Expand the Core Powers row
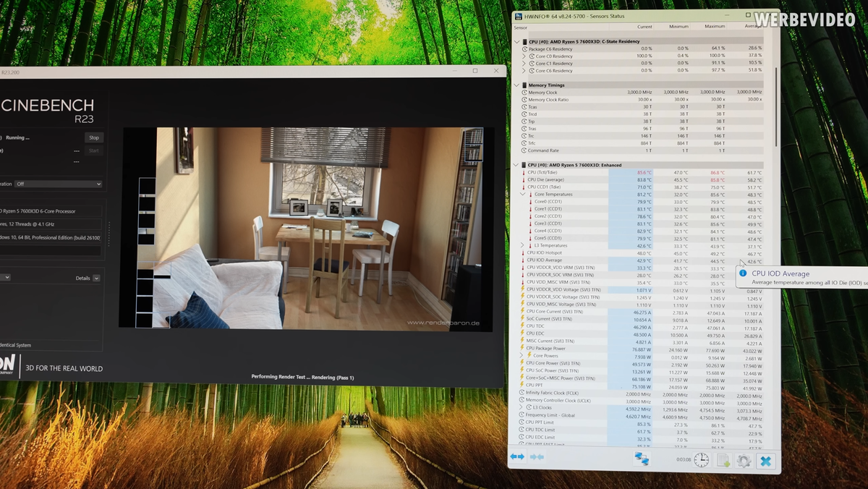The height and width of the screenshot is (489, 868). 522,356
